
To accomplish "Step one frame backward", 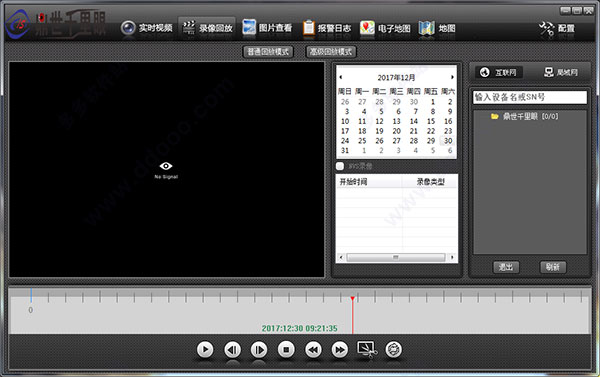I will [x=232, y=349].
